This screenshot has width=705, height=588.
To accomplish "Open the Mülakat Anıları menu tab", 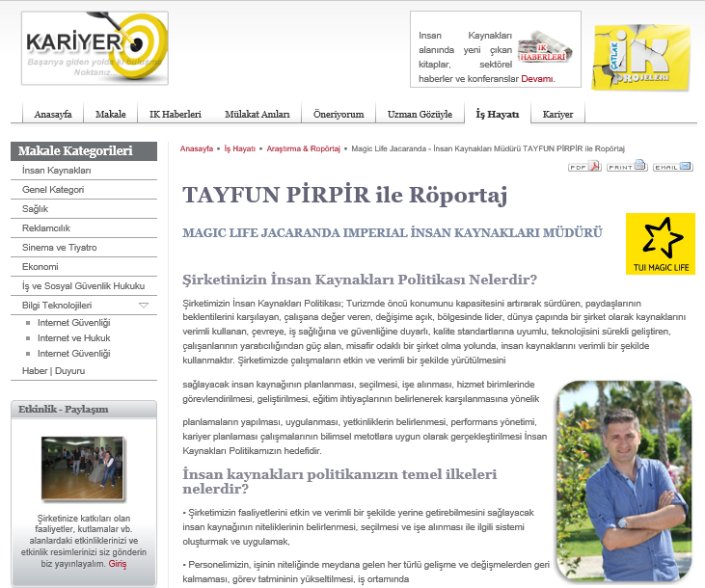I will pos(258,114).
